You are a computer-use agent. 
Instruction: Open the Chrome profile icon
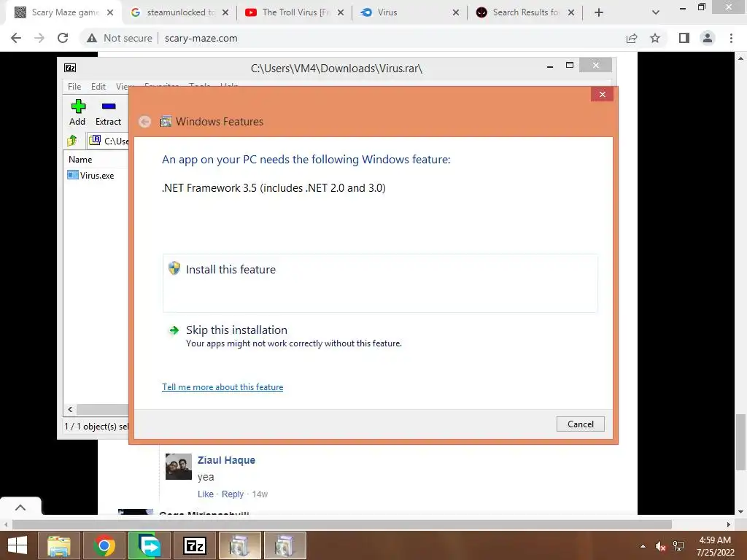708,38
